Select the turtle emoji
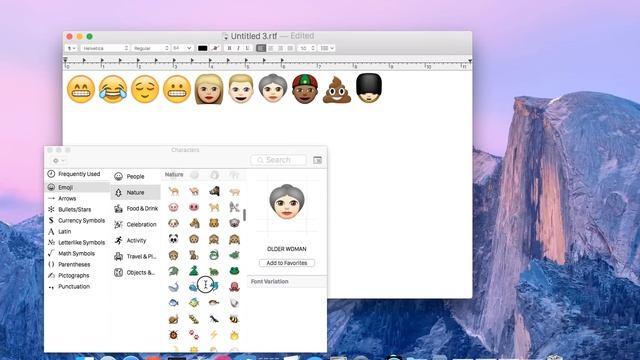This screenshot has width=640, height=360. pyautogui.click(x=214, y=271)
